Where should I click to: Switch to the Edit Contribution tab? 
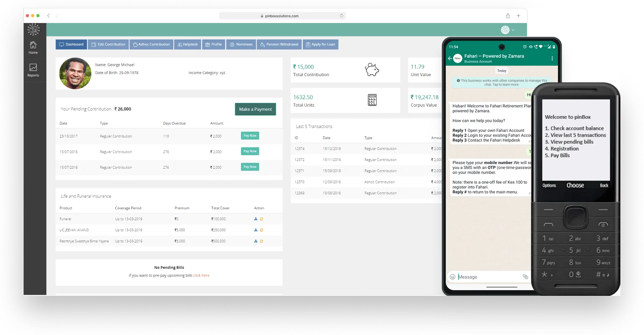click(x=108, y=44)
